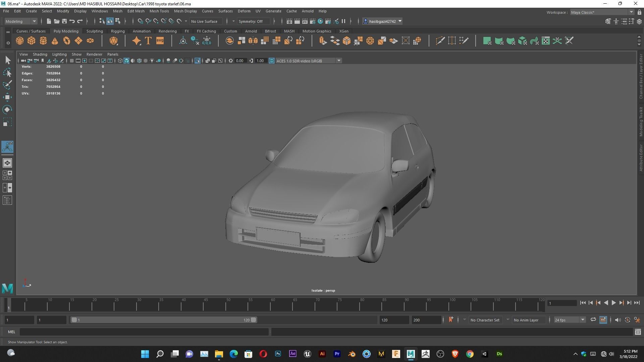Switch to the Rigging shelf tab
The height and width of the screenshot is (362, 644).
(x=118, y=31)
